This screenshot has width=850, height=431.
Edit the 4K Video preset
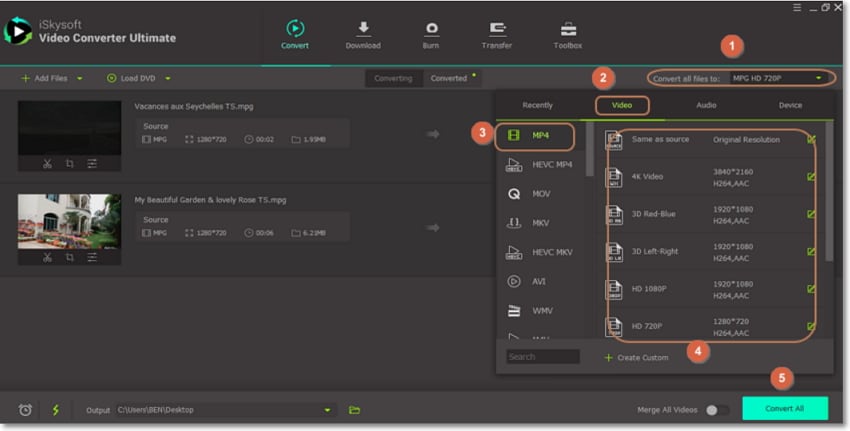pyautogui.click(x=811, y=177)
